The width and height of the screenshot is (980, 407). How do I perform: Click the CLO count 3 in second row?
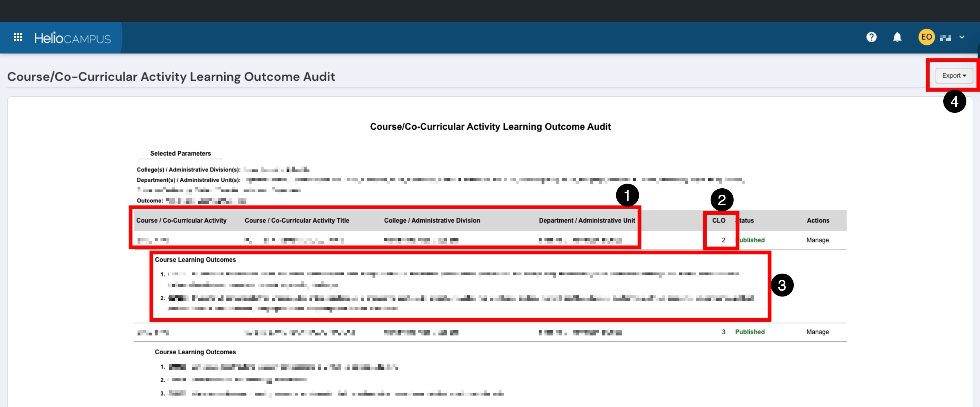click(723, 332)
